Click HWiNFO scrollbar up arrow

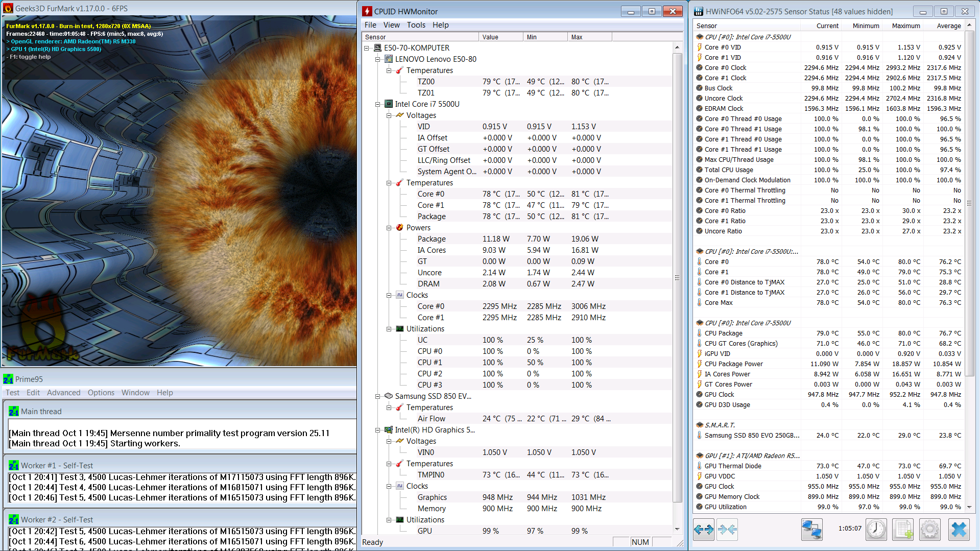[x=969, y=25]
